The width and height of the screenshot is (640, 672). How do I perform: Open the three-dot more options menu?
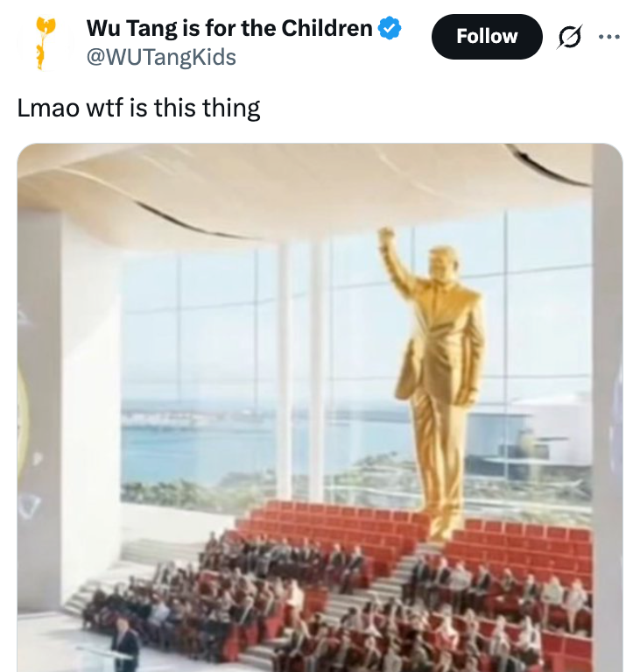click(608, 37)
